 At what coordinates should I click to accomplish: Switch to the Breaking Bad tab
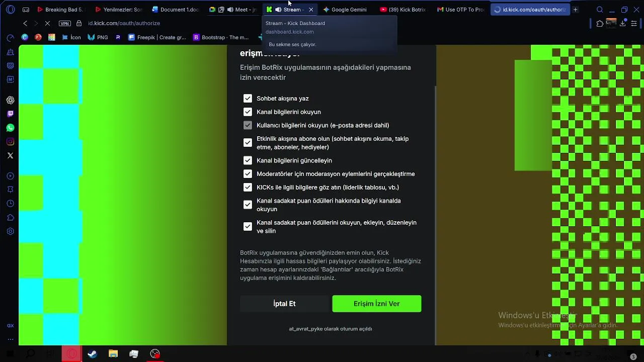[x=60, y=10]
